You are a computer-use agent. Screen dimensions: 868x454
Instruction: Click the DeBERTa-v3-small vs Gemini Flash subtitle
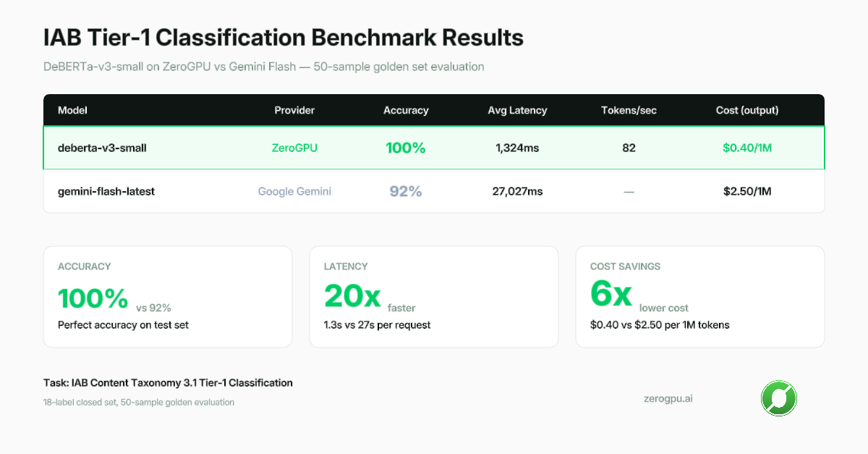[x=263, y=67]
